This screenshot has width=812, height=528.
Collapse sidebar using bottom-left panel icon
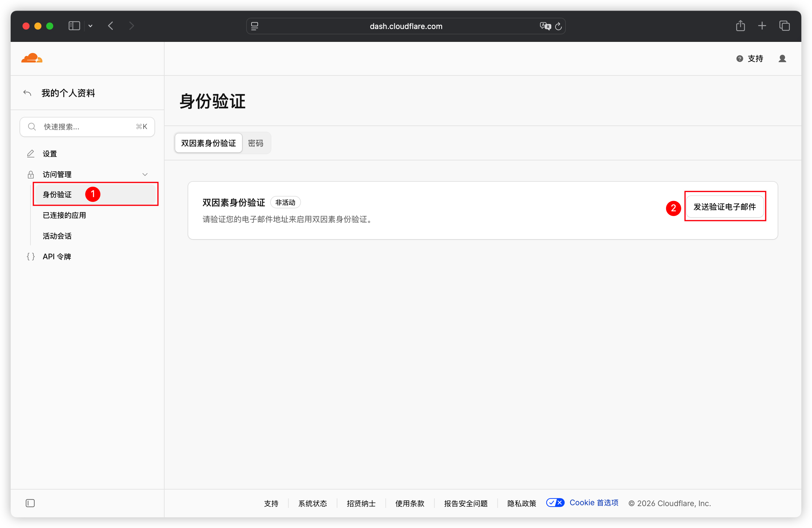30,503
